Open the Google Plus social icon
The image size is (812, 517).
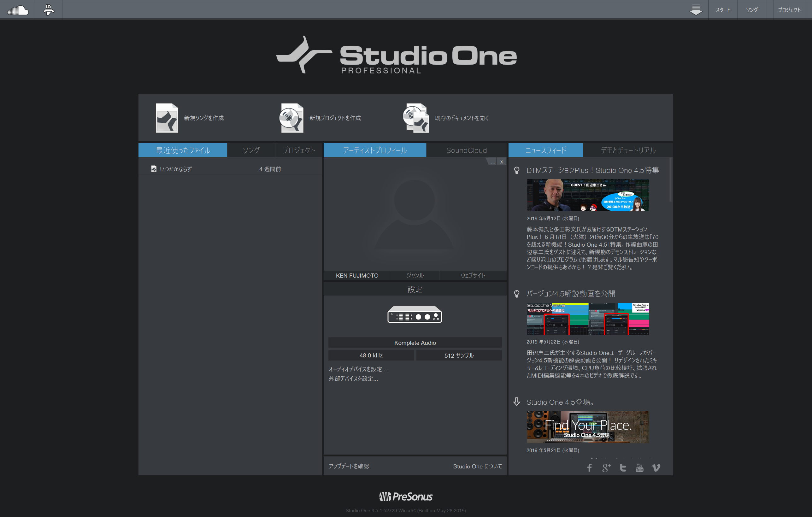pos(606,468)
